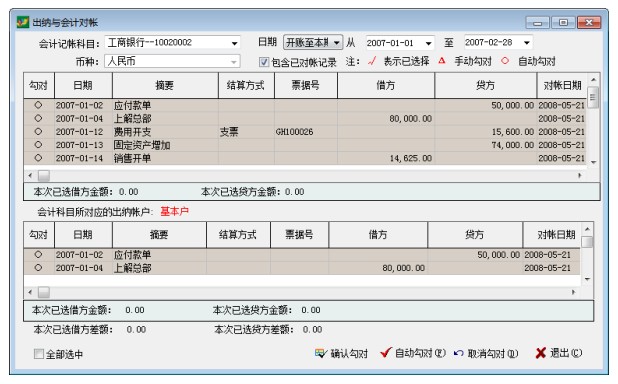Click the 确认勾对 confirm button

pos(341,353)
